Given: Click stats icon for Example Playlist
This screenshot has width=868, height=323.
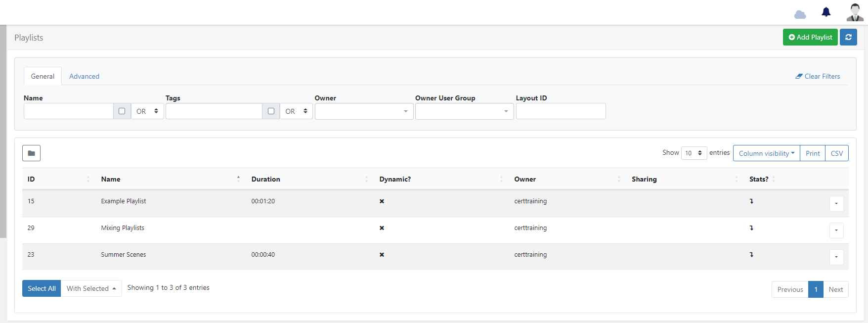Looking at the screenshot, I should pos(751,201).
